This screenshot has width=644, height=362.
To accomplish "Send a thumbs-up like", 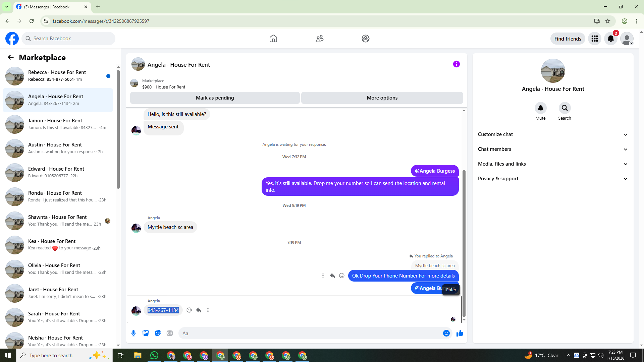I will click(460, 333).
